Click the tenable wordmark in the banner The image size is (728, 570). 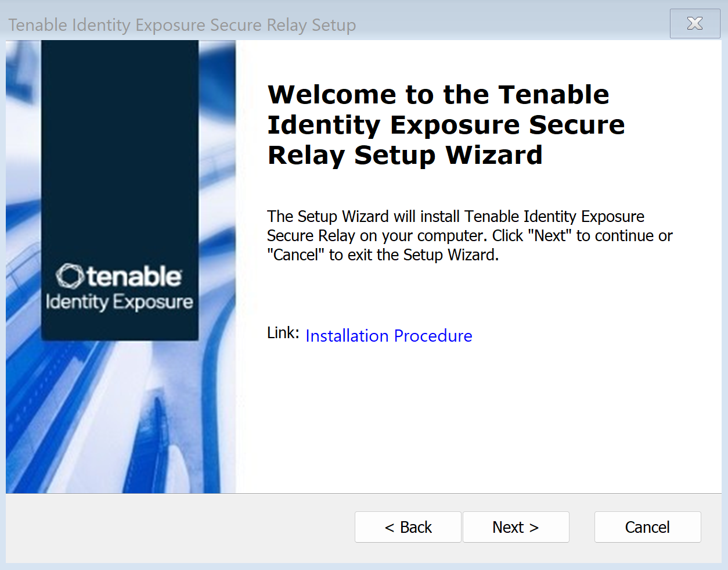(134, 277)
